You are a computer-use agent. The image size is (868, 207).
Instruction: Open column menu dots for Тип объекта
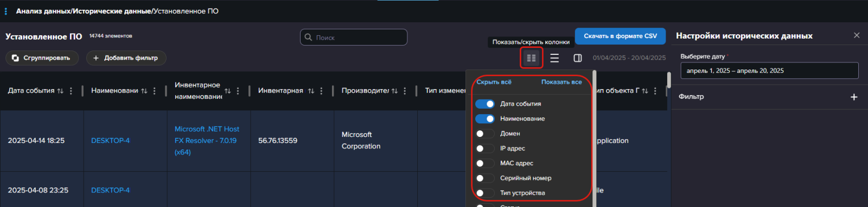coord(655,91)
